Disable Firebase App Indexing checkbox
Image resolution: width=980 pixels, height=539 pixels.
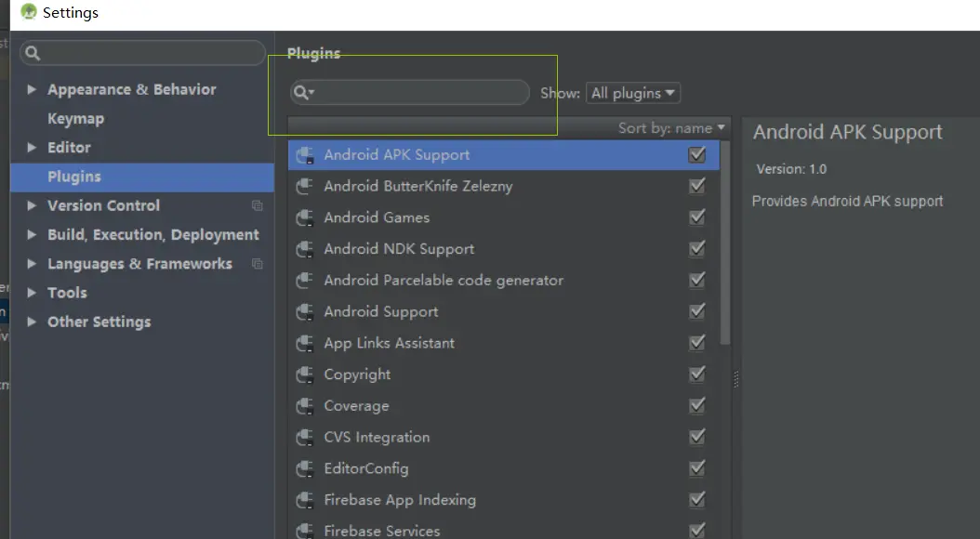coord(696,499)
